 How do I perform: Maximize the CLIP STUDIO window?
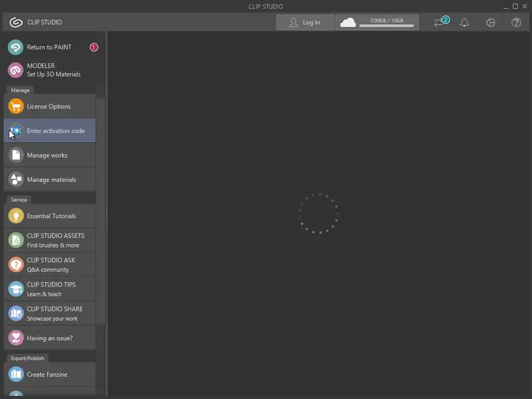tap(515, 6)
